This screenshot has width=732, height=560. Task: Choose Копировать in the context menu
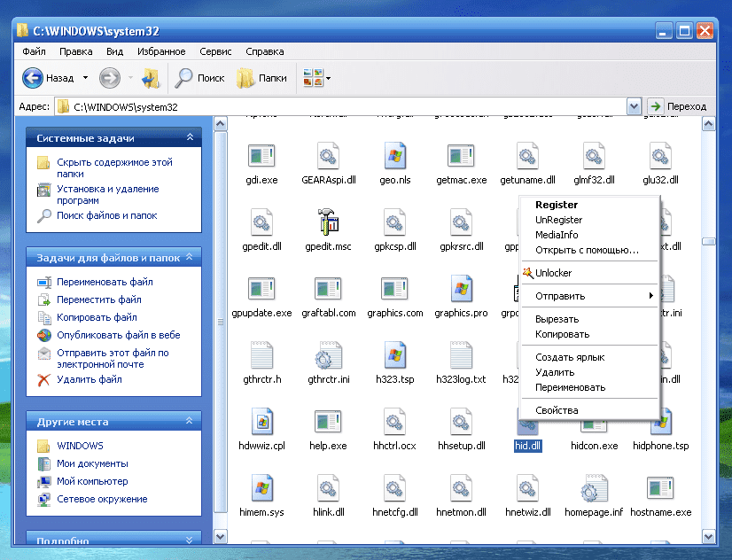pos(589,334)
